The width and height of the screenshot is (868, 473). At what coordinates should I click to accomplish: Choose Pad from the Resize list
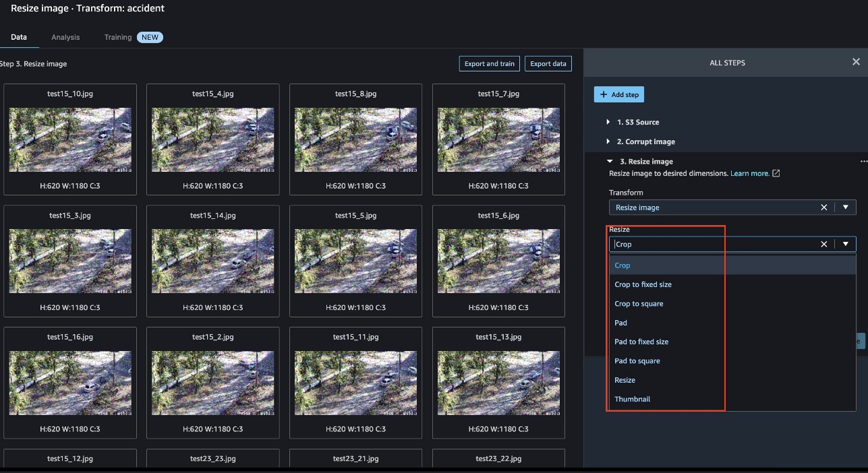732,323
